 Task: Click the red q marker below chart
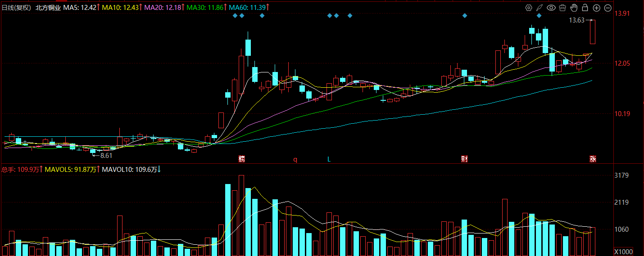pyautogui.click(x=295, y=159)
